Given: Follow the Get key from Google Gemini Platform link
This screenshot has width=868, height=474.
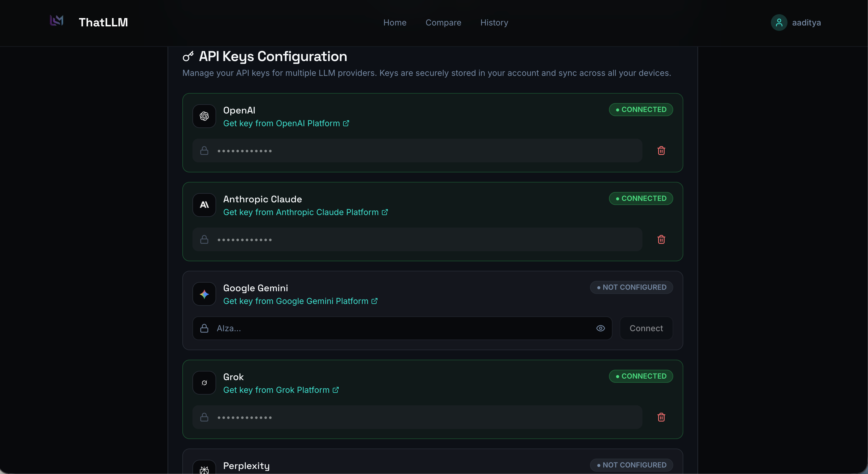Looking at the screenshot, I should tap(300, 301).
